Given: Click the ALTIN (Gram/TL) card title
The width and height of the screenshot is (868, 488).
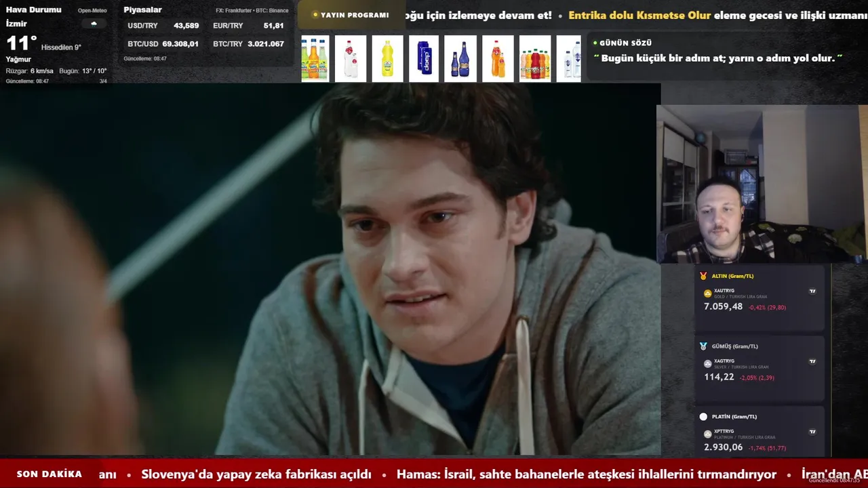Looking at the screenshot, I should (732, 276).
